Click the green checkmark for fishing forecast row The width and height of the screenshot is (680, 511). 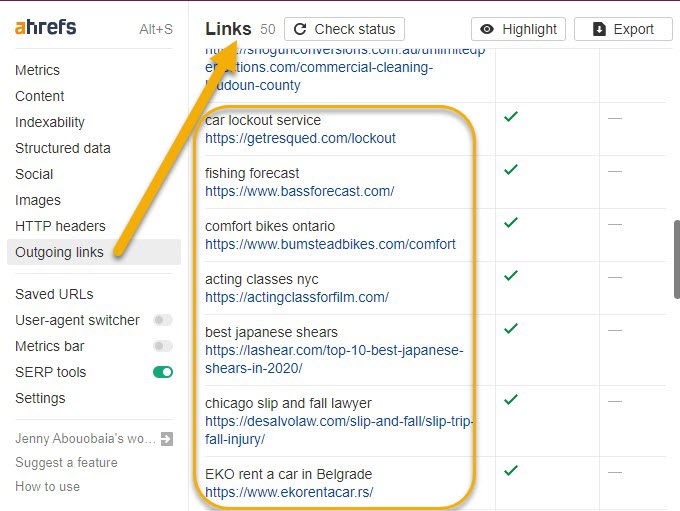coord(511,170)
